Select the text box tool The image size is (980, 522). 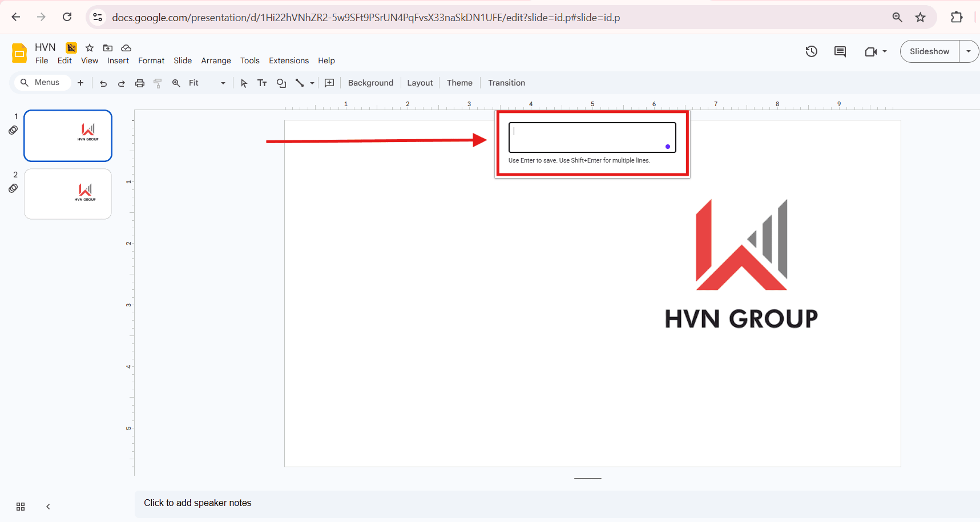pyautogui.click(x=262, y=83)
